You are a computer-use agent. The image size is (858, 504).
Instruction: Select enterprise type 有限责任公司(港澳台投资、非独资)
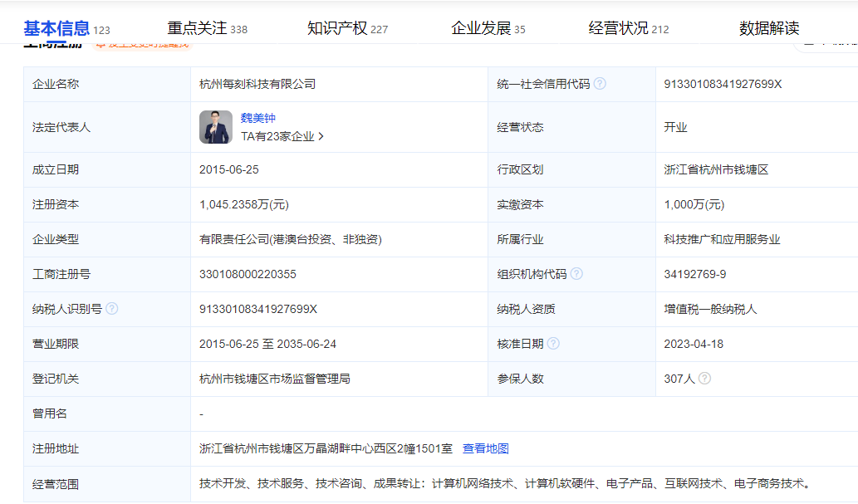(291, 239)
